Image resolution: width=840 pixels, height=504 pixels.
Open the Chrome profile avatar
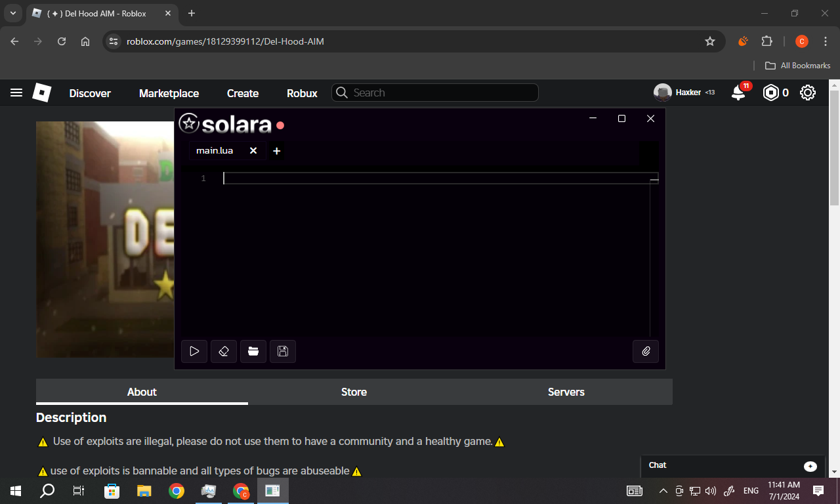pyautogui.click(x=801, y=41)
